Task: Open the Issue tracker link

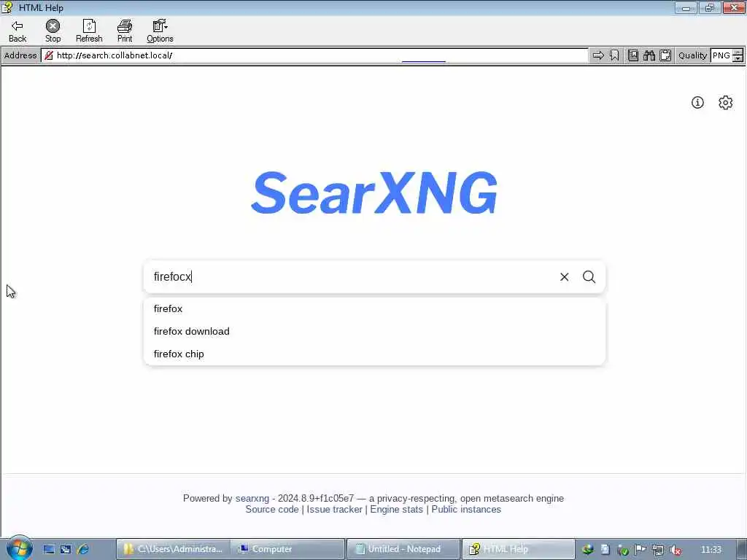Action: (x=334, y=509)
